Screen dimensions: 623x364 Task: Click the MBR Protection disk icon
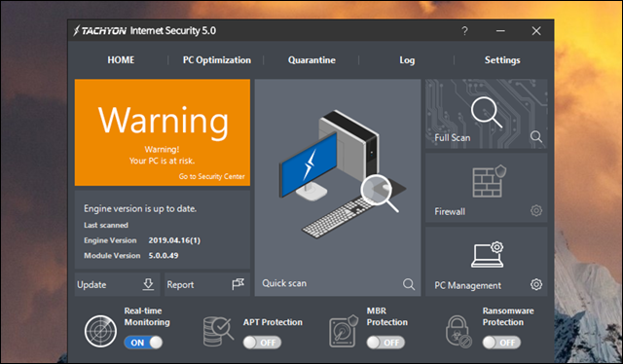[344, 331]
